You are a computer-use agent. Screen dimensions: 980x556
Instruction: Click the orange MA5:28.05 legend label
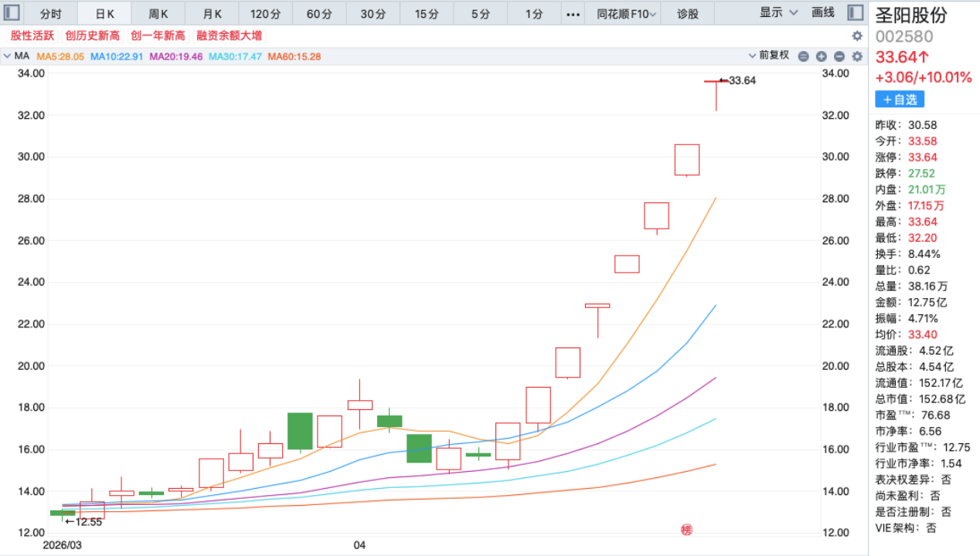pos(60,56)
